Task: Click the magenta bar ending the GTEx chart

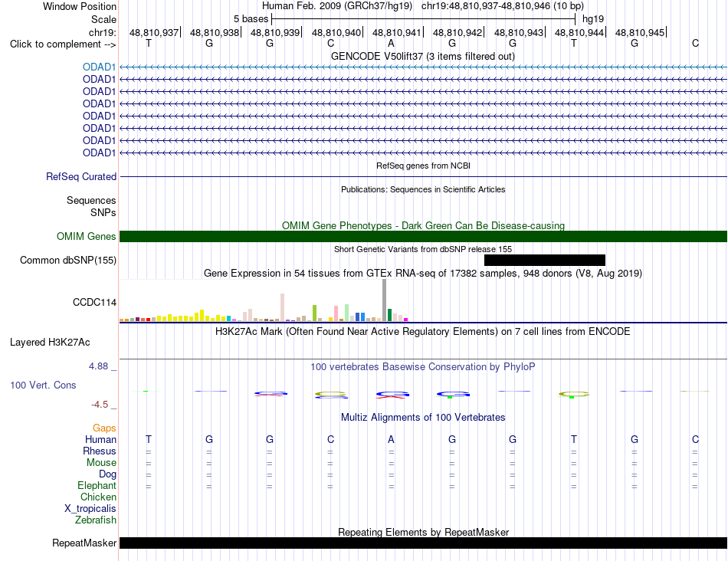Action: [405, 320]
